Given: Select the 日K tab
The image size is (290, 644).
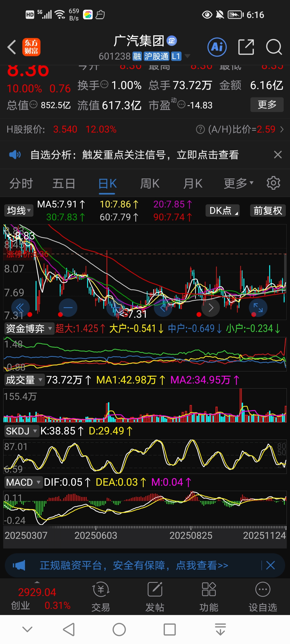Looking at the screenshot, I should 107,184.
